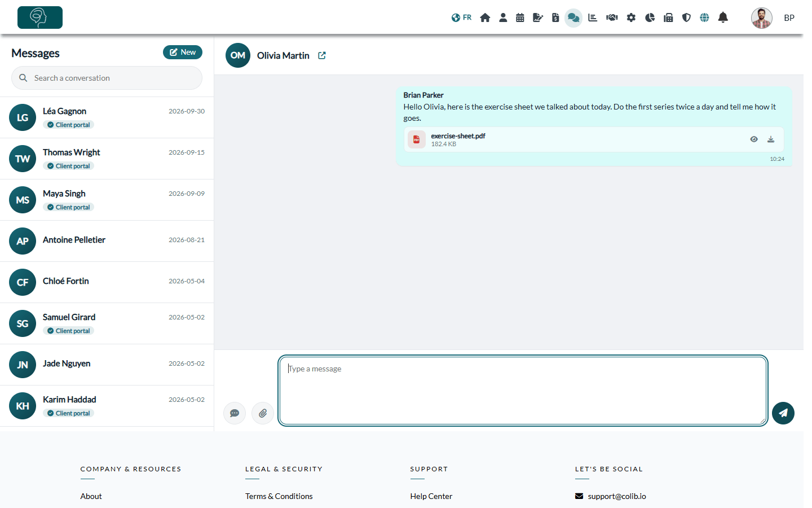Screen dimensions: 812x508
Task: Open the shield security icon
Action: click(x=686, y=17)
